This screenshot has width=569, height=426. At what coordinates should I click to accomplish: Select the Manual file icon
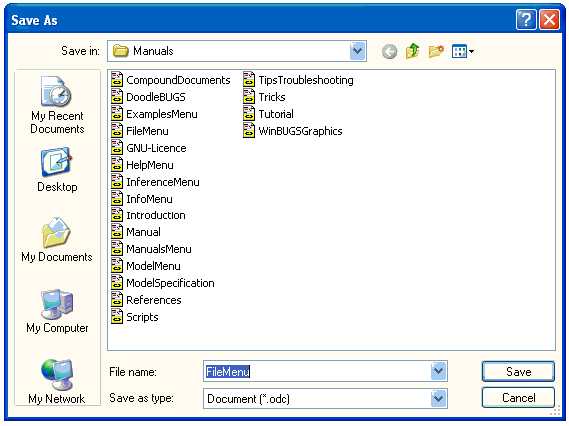click(x=117, y=232)
